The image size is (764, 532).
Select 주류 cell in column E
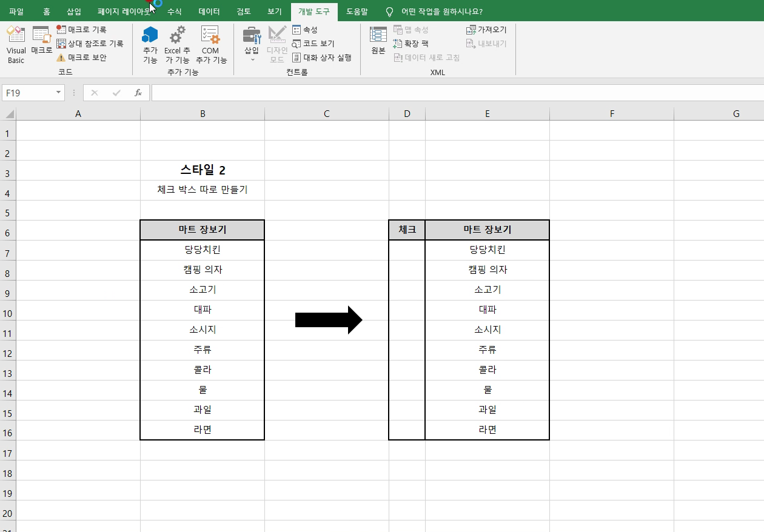pyautogui.click(x=488, y=350)
